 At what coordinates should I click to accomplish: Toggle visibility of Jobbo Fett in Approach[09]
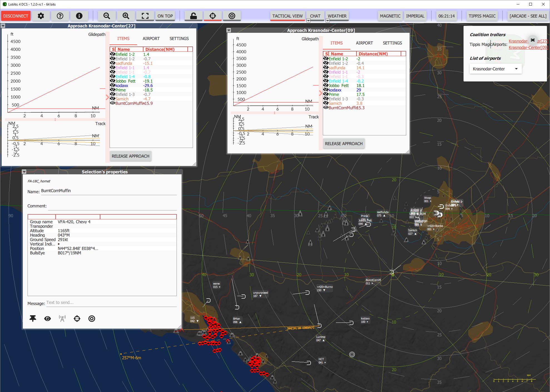click(326, 85)
